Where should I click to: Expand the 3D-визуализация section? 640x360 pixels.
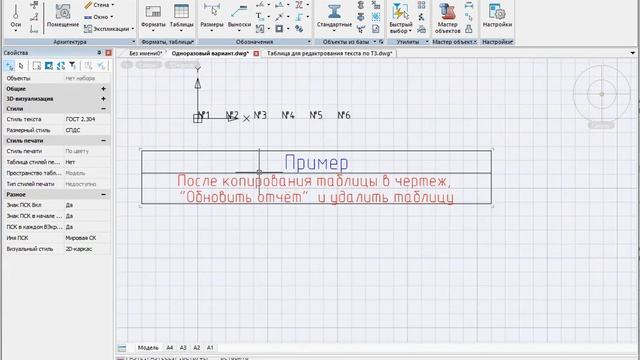coord(103,99)
